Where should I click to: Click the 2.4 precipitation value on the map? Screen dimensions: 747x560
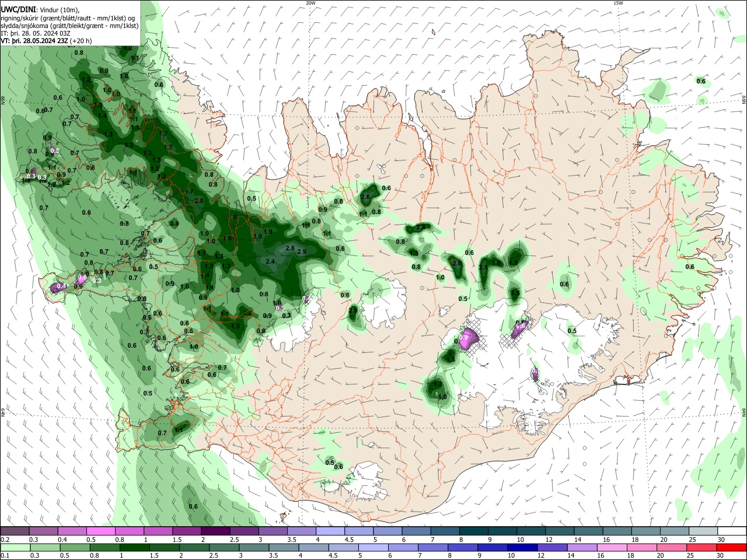pyautogui.click(x=270, y=262)
